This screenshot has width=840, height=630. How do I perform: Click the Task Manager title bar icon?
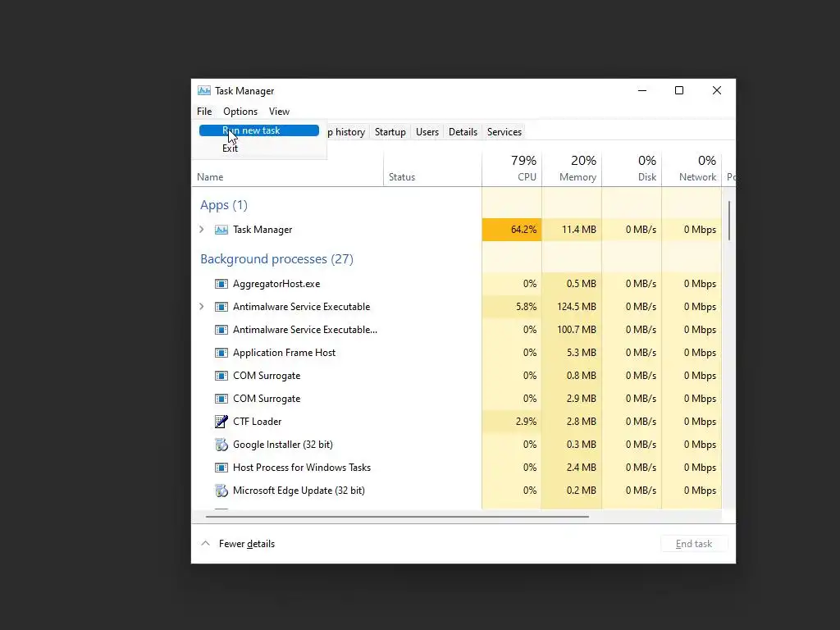click(204, 90)
